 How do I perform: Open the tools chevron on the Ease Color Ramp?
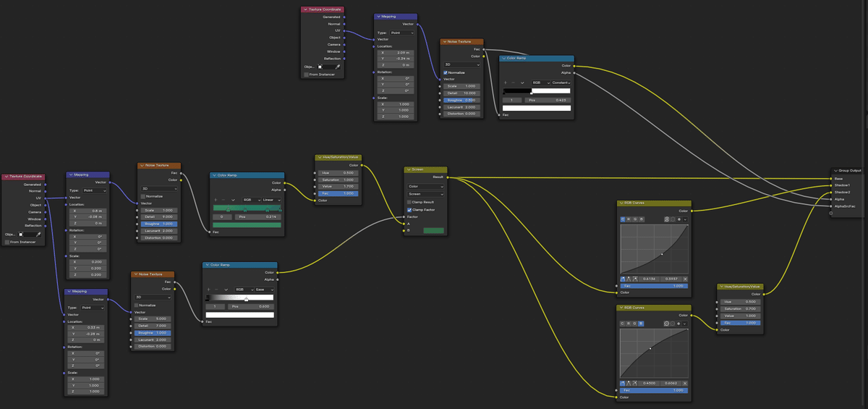click(x=225, y=290)
